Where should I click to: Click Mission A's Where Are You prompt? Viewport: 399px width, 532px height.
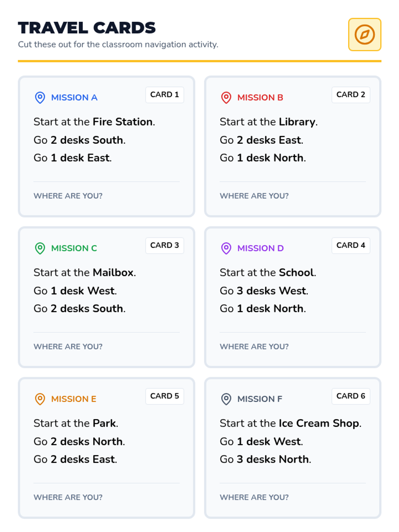[x=68, y=196]
